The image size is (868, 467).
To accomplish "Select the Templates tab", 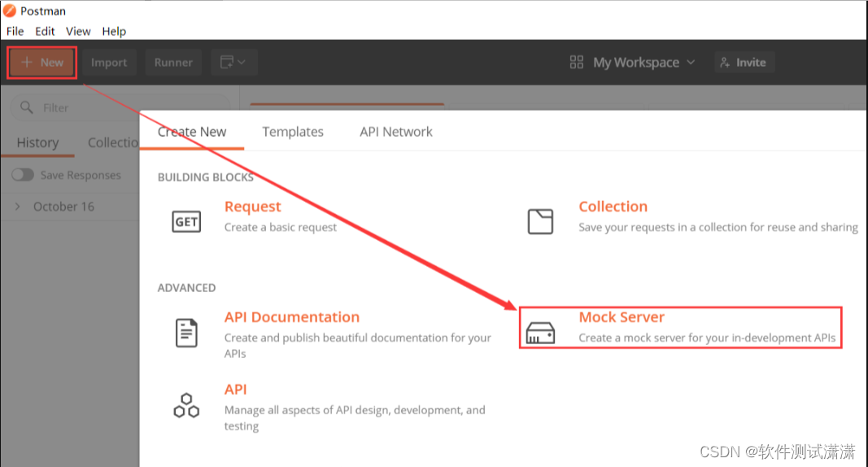I will 293,132.
